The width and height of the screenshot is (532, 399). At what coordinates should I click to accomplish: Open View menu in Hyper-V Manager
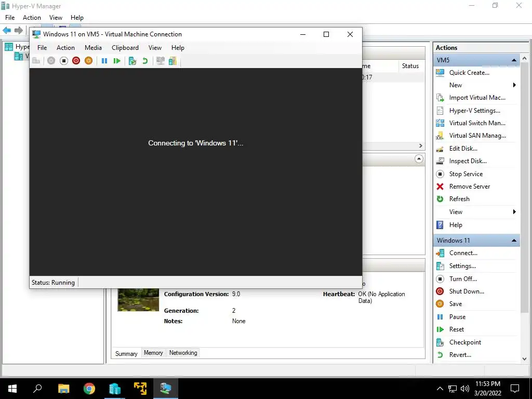click(x=56, y=18)
